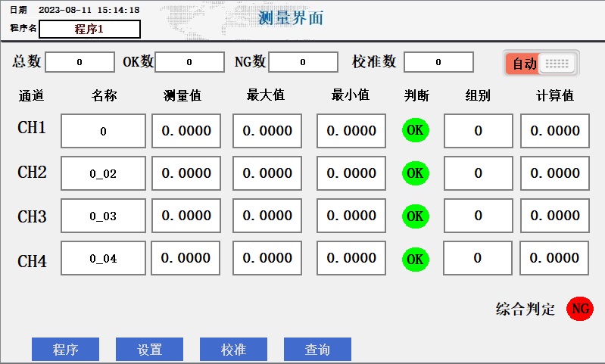Click the 名称 column header
Screen dimensions: 605x364
(104, 95)
